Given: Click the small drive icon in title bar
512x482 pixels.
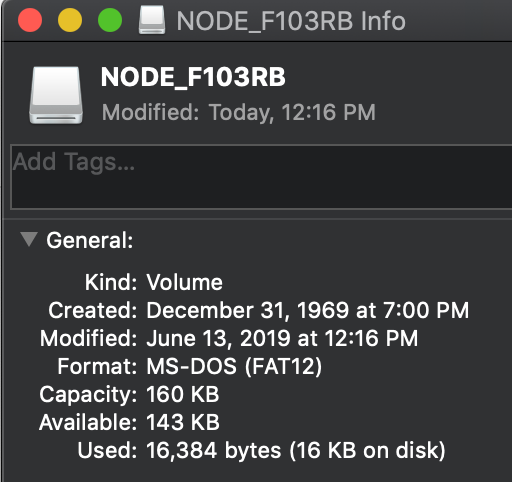Looking at the screenshot, I should [x=152, y=20].
